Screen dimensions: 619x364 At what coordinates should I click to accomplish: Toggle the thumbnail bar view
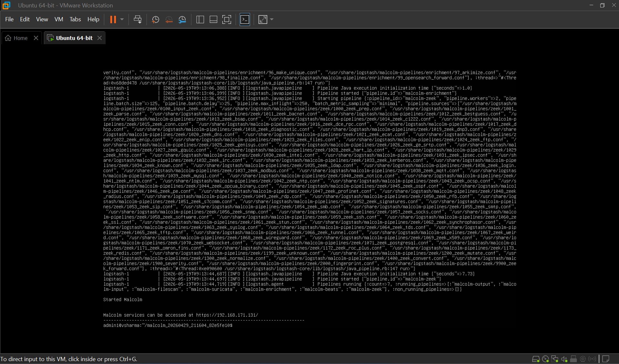click(213, 20)
